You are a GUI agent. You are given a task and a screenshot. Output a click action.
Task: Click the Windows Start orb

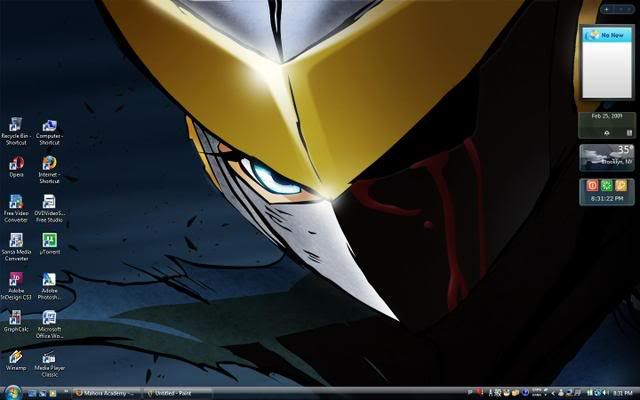tap(9, 393)
